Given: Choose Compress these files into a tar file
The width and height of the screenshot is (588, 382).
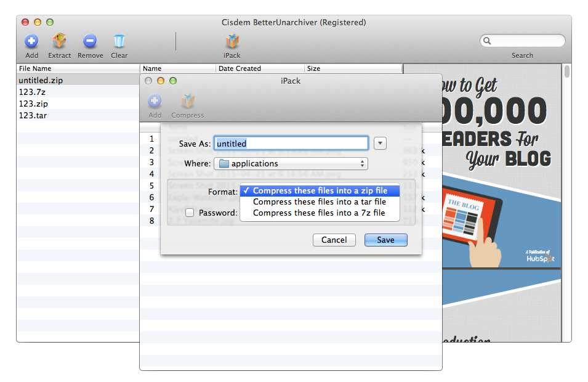Looking at the screenshot, I should point(320,202).
